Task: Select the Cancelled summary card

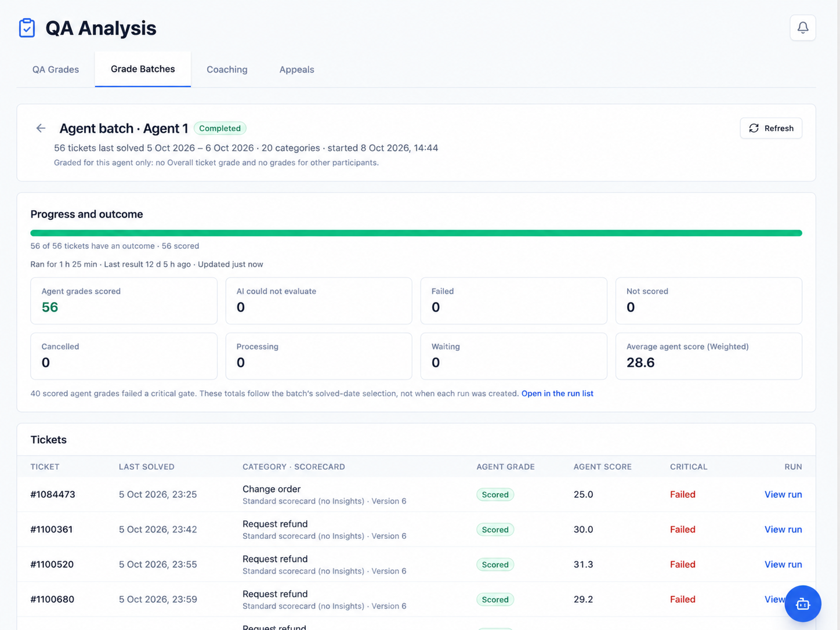Action: [x=124, y=356]
